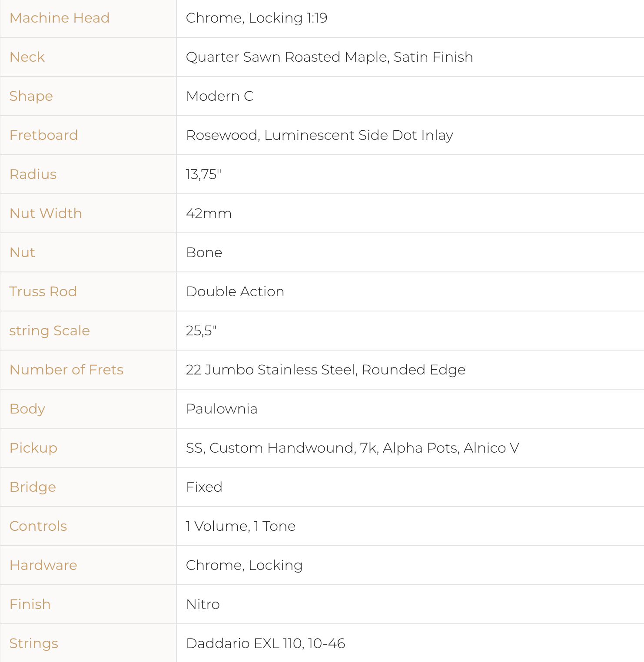
Task: Click the Machine Head label
Action: [60, 18]
